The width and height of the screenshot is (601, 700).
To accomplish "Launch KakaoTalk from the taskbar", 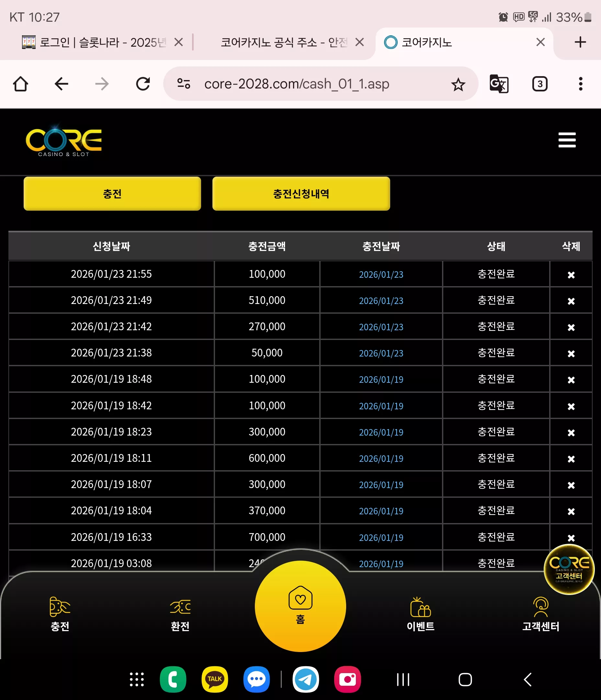I will 215,679.
